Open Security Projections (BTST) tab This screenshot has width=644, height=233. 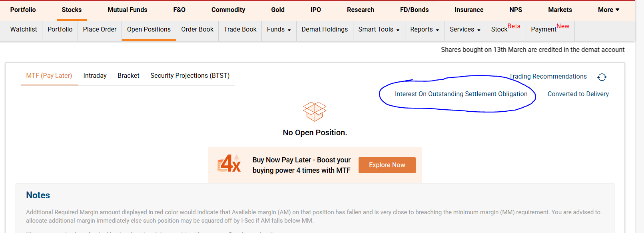pos(190,76)
